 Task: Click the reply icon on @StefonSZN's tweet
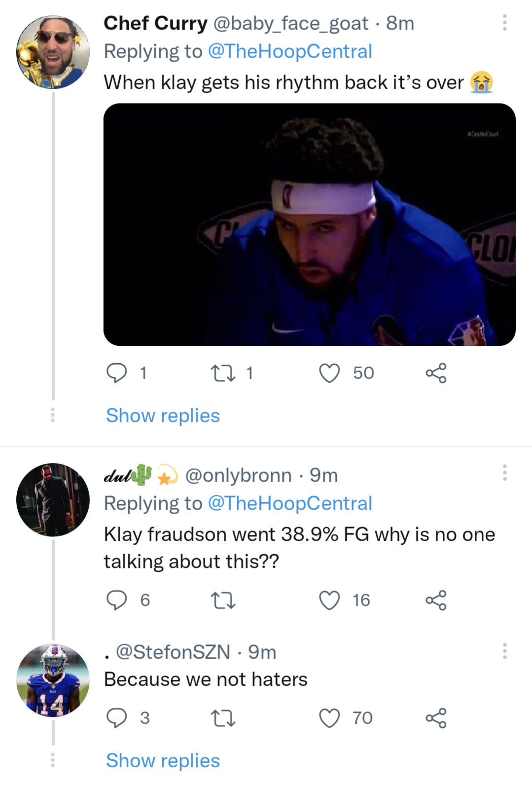coord(117,718)
